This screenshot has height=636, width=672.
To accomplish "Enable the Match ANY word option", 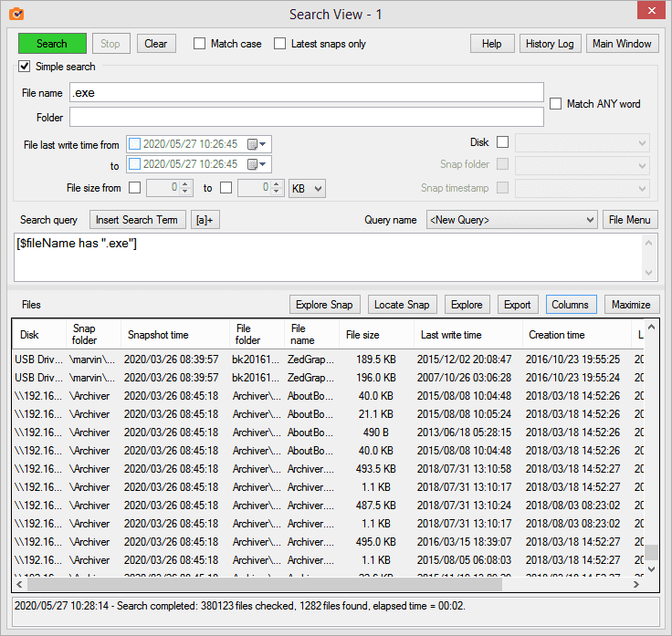I will (555, 104).
